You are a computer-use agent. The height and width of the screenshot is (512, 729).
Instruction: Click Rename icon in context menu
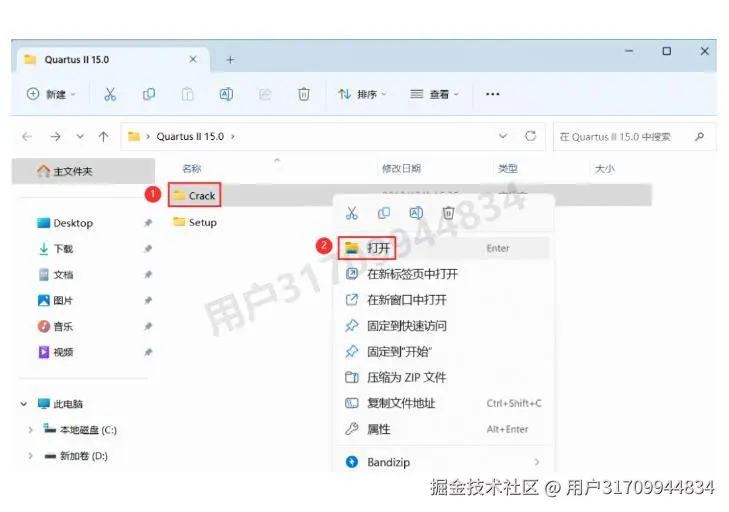pos(416,213)
